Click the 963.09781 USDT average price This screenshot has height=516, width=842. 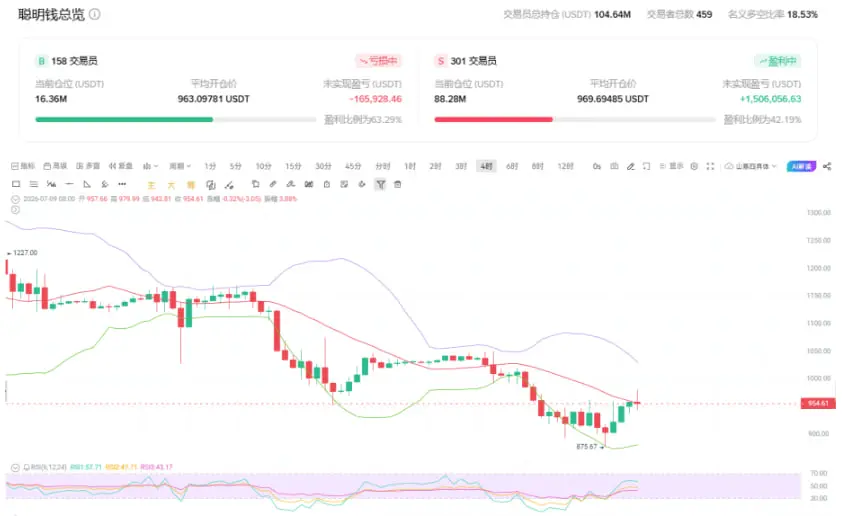pyautogui.click(x=214, y=99)
